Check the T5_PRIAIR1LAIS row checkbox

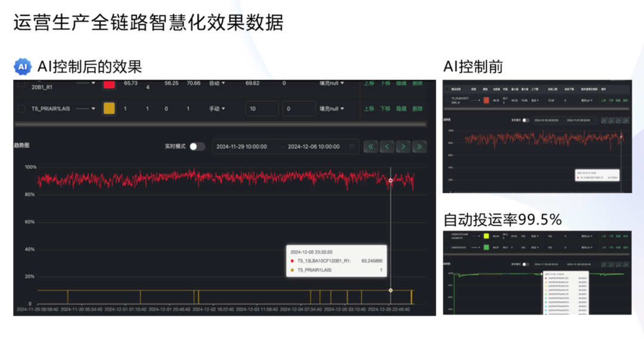(21, 109)
